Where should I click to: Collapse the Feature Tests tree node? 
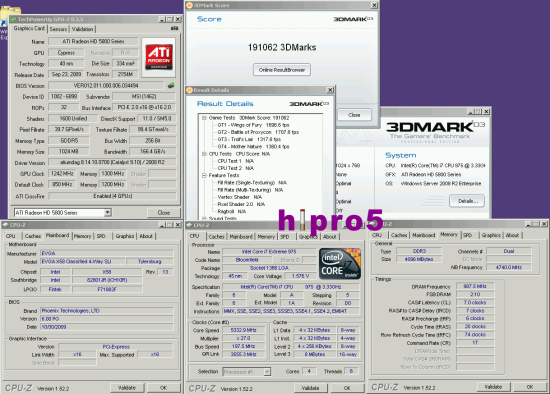click(204, 175)
